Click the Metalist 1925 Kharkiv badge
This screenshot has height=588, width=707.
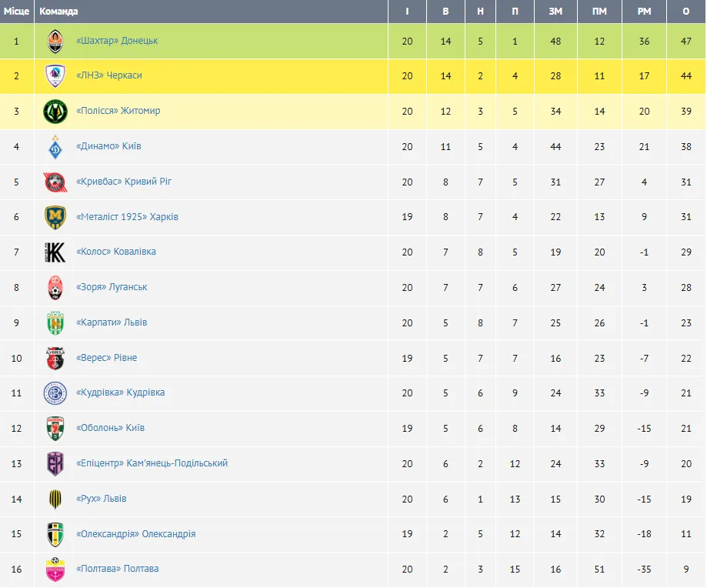(55, 217)
